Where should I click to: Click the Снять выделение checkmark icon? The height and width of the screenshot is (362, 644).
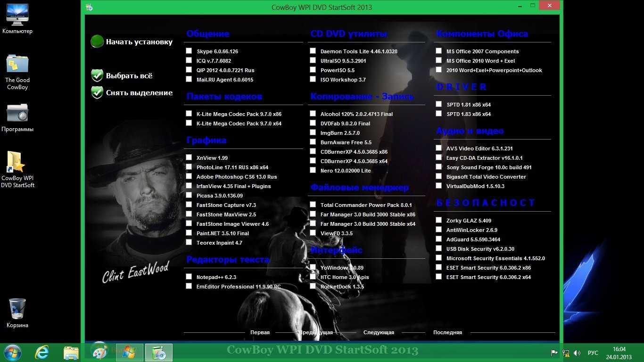pos(97,92)
